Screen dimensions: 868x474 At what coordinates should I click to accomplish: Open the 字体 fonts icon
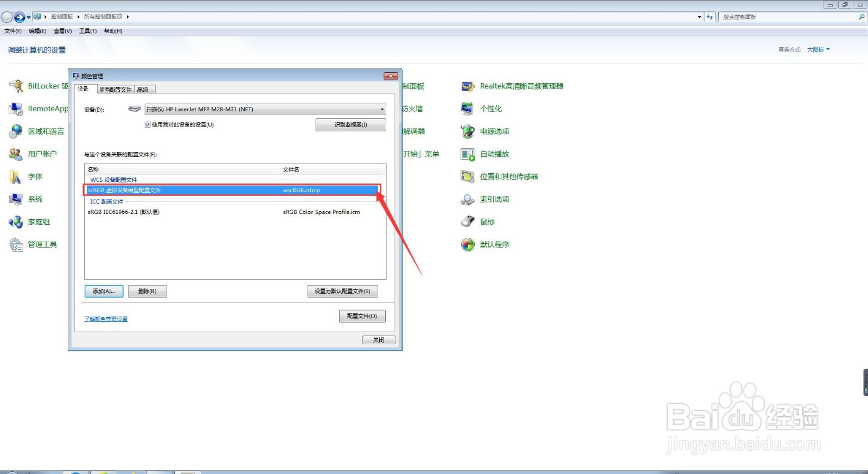point(16,177)
